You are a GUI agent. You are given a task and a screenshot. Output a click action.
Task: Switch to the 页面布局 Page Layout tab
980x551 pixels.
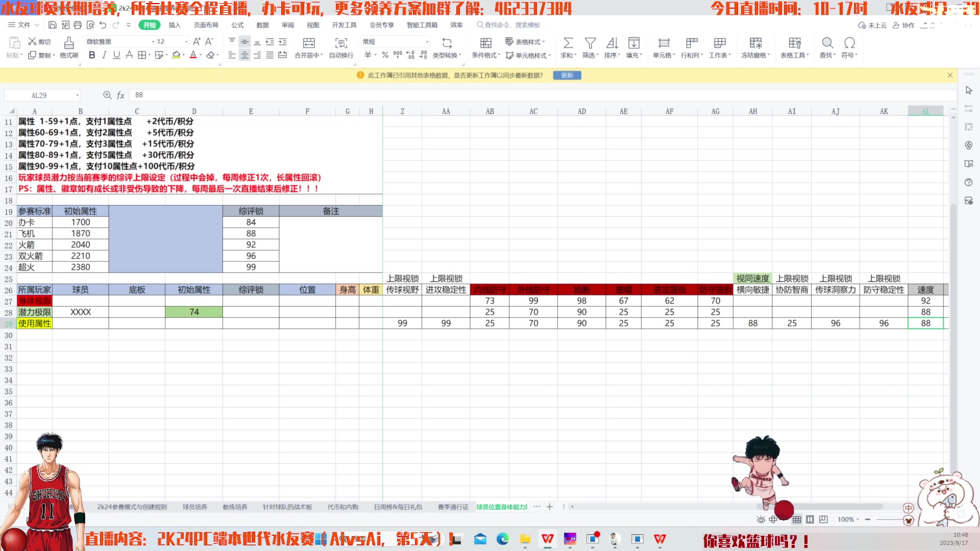[x=206, y=25]
